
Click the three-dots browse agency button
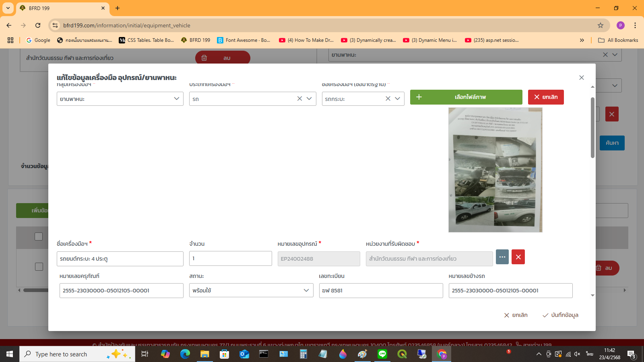pos(502,257)
